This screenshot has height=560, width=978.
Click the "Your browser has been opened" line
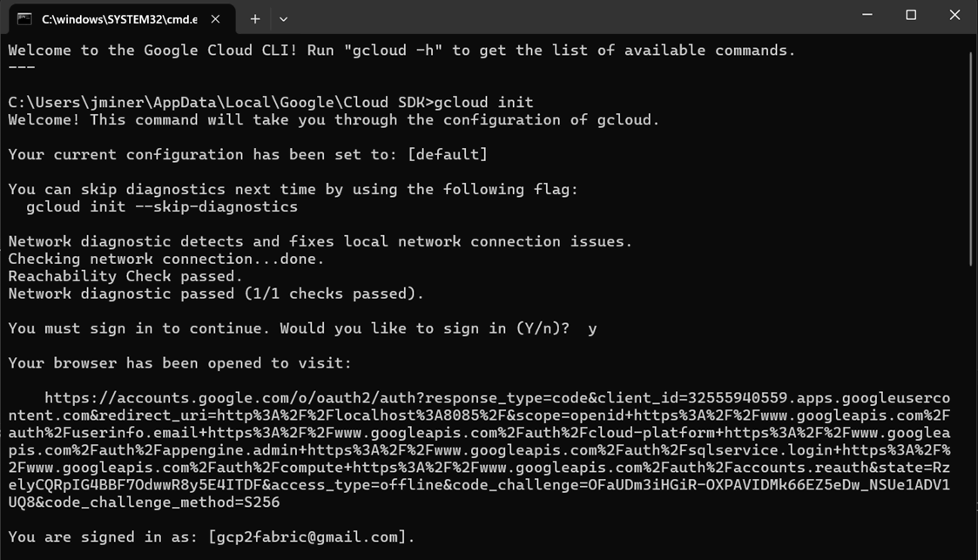[x=179, y=363]
